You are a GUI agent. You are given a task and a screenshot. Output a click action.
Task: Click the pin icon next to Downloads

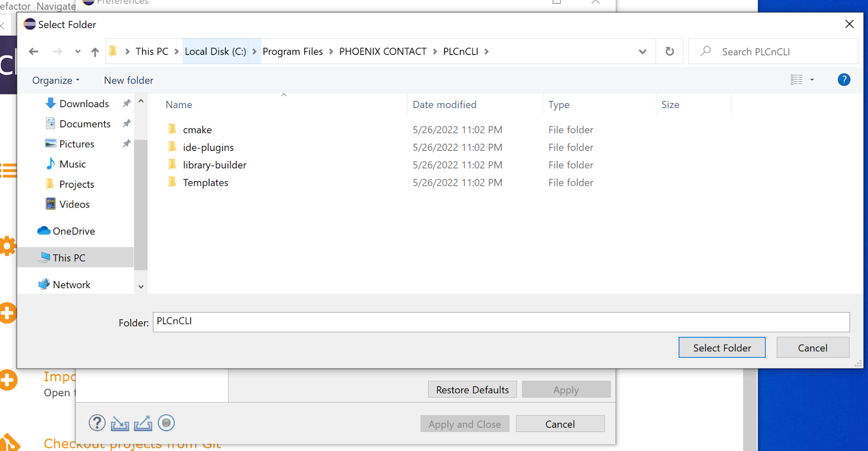point(126,103)
